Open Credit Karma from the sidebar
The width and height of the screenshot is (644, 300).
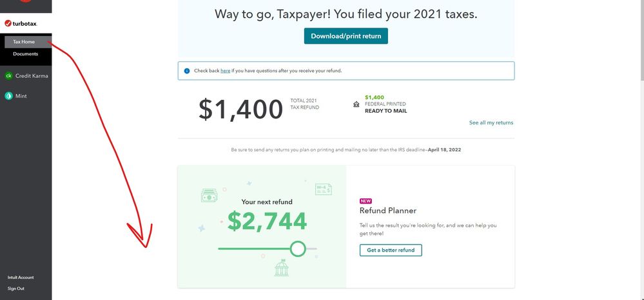(x=26, y=75)
